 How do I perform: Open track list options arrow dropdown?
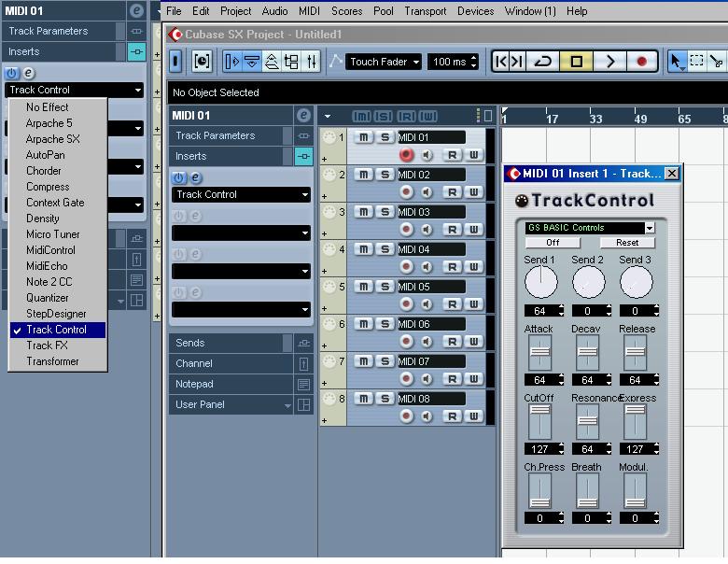(x=328, y=116)
